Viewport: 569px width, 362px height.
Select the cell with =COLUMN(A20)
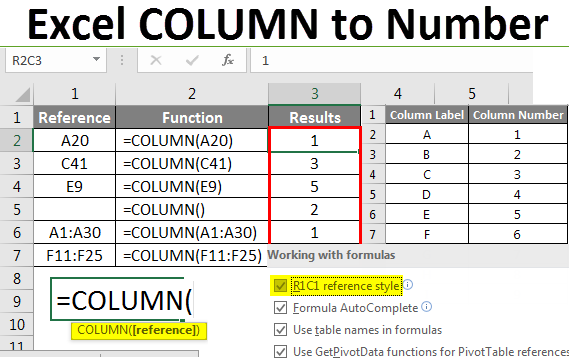(x=192, y=140)
